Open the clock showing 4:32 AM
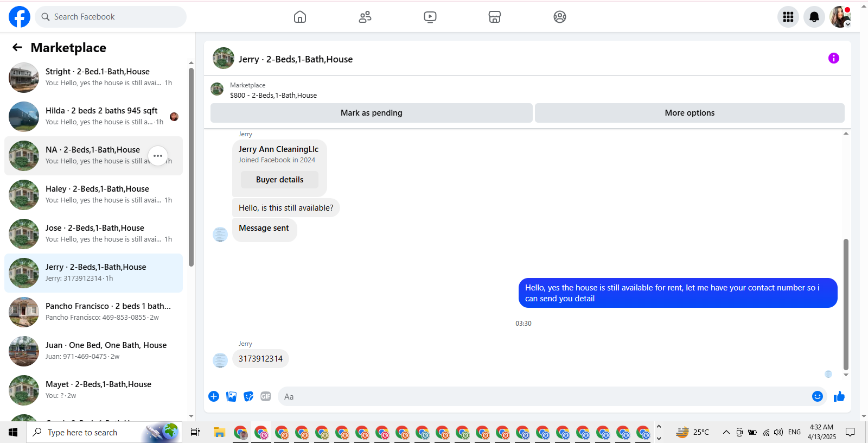 click(x=821, y=432)
